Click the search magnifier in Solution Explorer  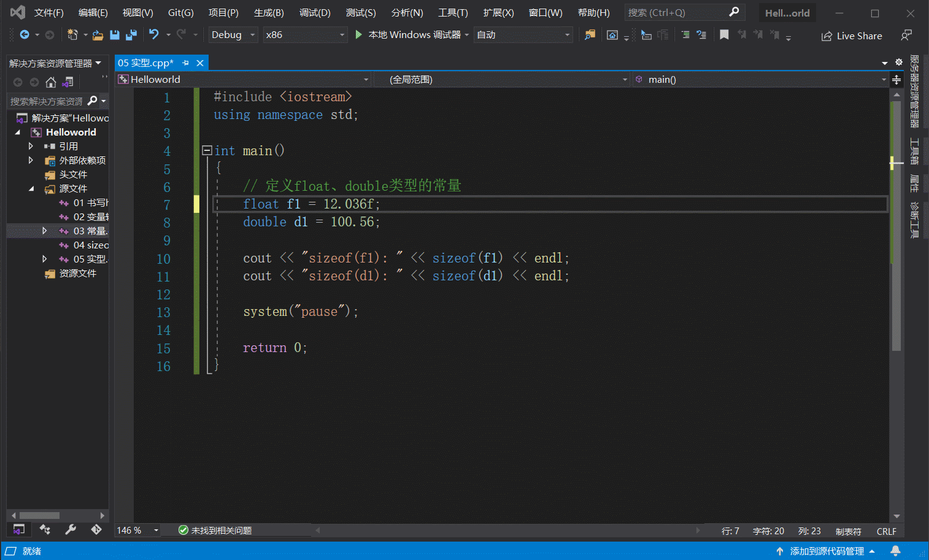[x=93, y=101]
